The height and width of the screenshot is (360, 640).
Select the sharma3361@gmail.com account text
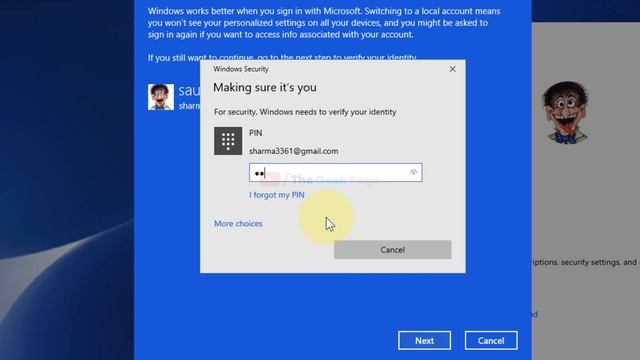[x=293, y=151]
